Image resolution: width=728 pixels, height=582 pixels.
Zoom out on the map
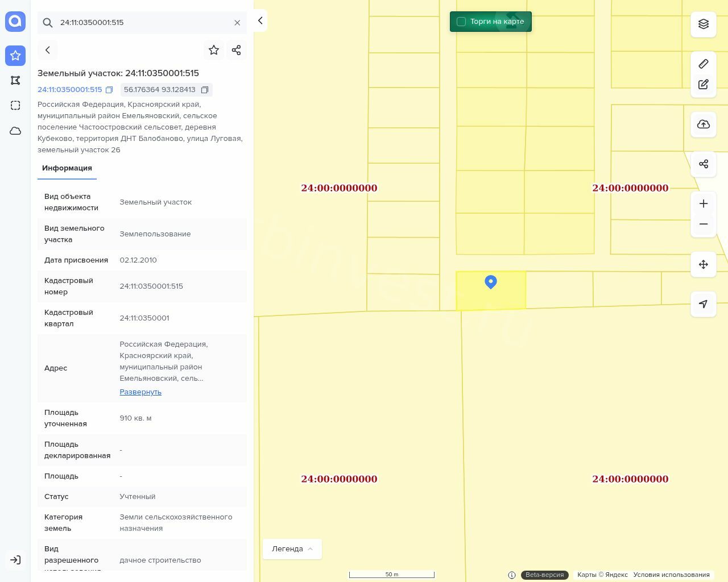[704, 224]
